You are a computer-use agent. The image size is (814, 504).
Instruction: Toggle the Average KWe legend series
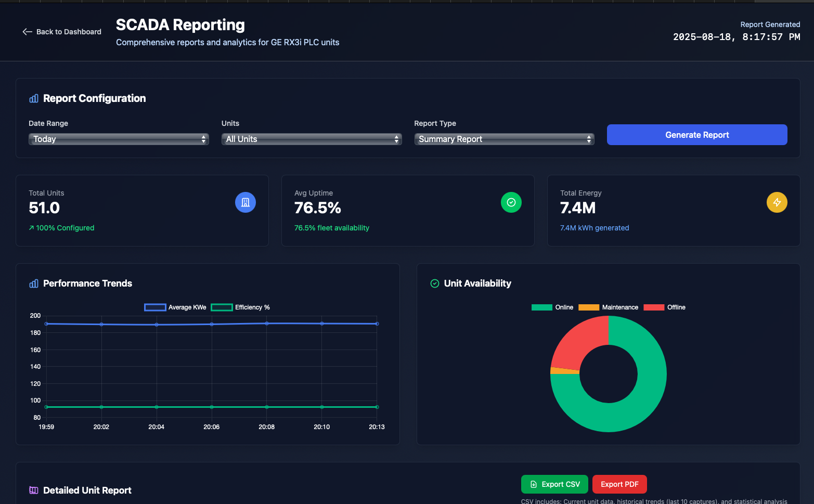pyautogui.click(x=175, y=307)
